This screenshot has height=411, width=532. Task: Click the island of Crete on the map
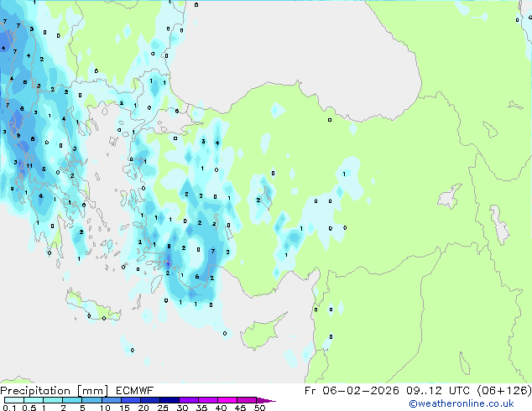92,307
